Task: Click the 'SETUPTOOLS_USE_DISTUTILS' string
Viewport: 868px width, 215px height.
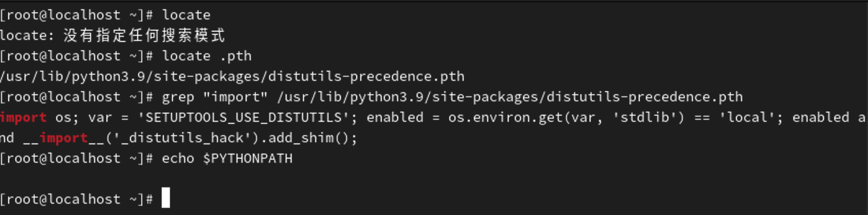Action: pyautogui.click(x=243, y=117)
